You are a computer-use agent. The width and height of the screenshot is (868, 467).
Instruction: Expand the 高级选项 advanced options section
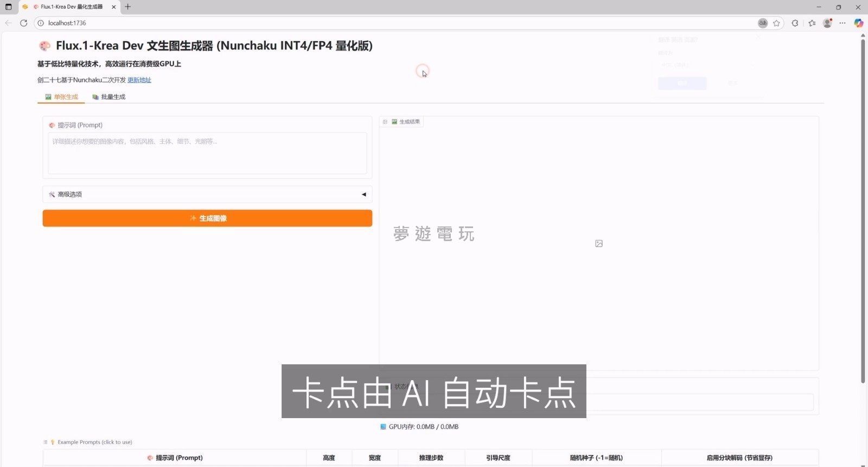[x=207, y=194]
